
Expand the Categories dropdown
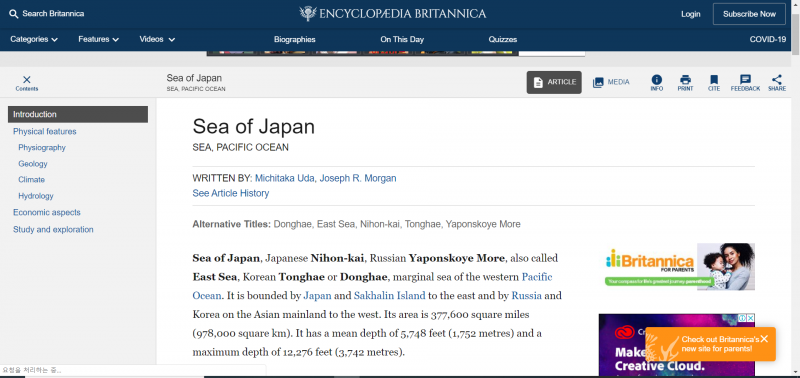pos(34,39)
